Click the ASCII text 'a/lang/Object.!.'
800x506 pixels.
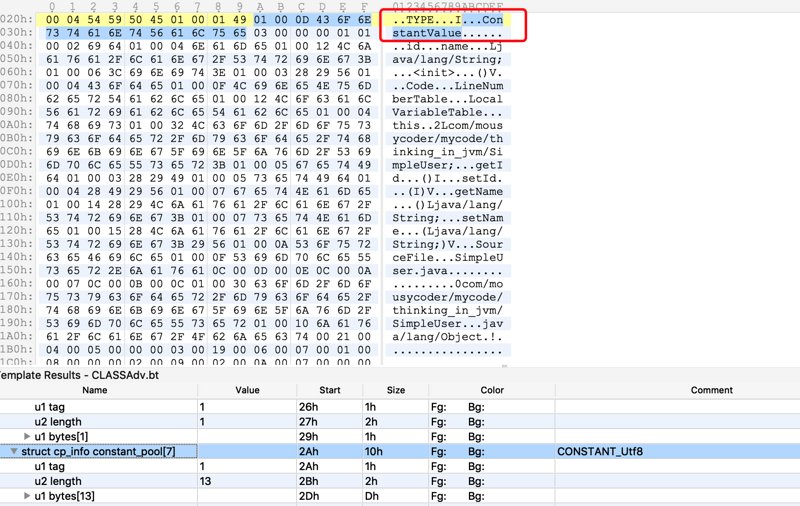[447, 337]
